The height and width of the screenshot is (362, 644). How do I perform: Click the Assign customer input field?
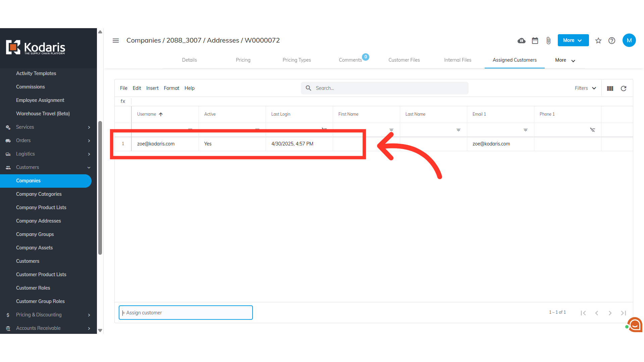point(185,313)
